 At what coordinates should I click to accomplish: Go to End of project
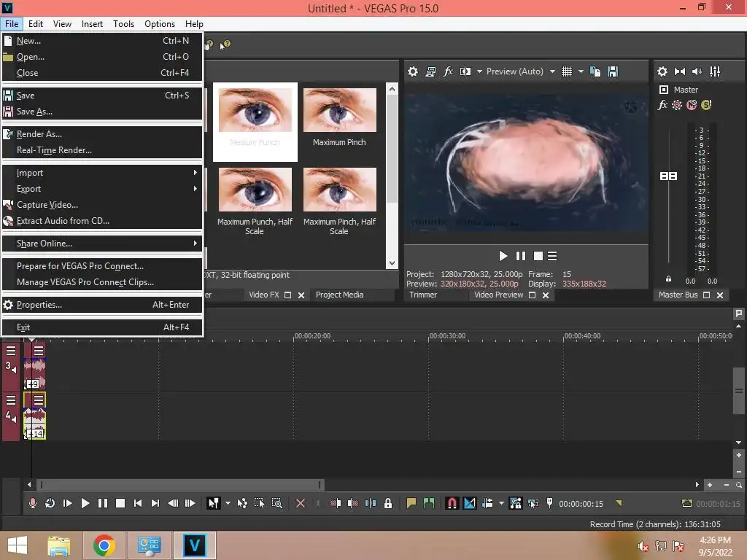(155, 503)
